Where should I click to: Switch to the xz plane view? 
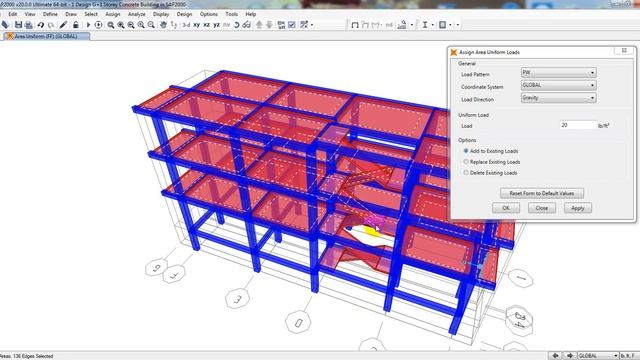(x=207, y=25)
